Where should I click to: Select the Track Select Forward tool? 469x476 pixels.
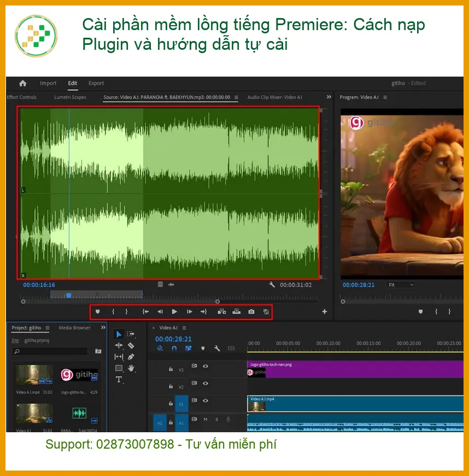pos(131,334)
